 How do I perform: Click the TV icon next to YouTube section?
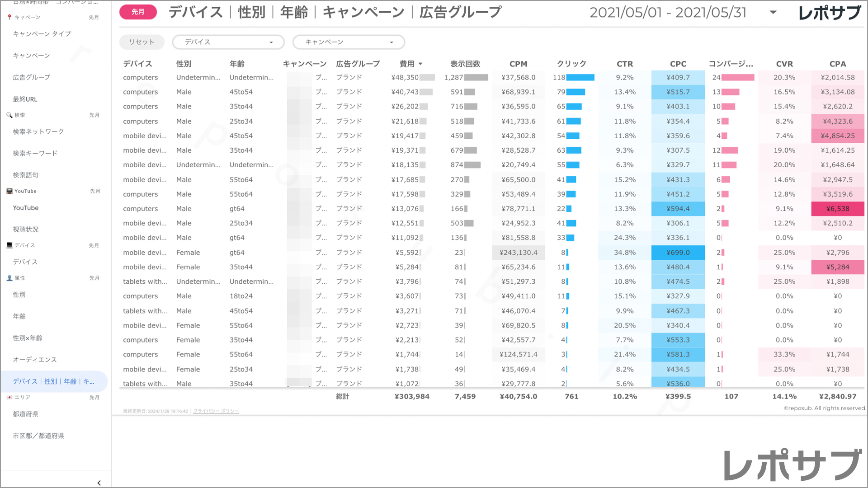pyautogui.click(x=9, y=190)
